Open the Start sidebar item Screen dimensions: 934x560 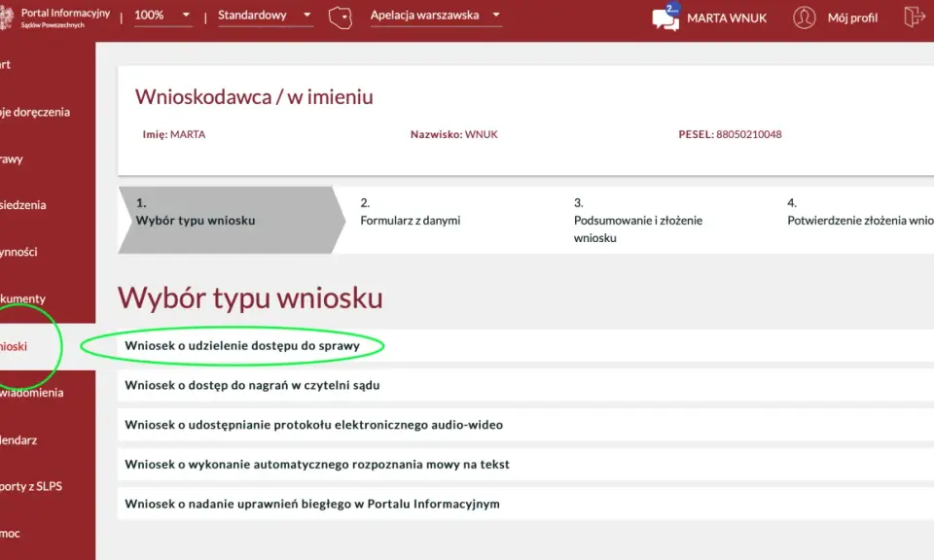click(48, 64)
